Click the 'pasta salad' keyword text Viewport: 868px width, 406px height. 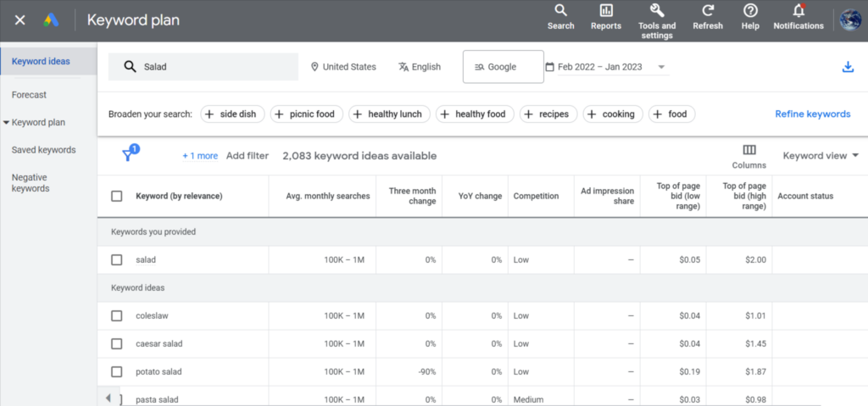coord(157,399)
